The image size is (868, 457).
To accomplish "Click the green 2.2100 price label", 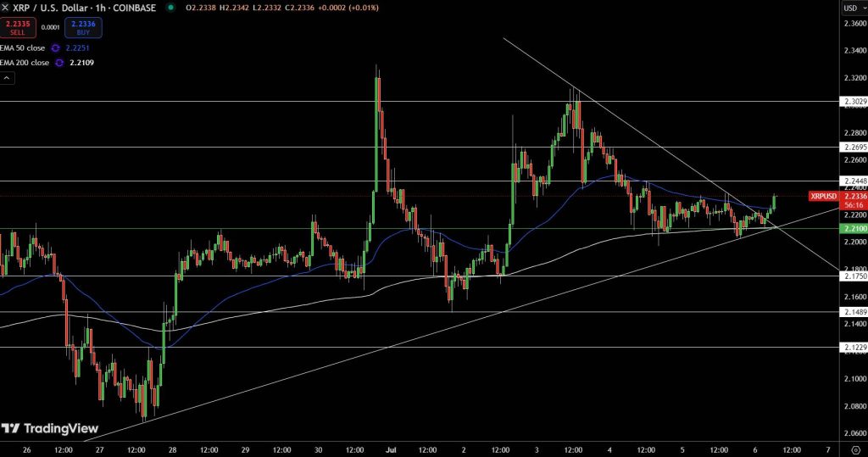I will [854, 228].
